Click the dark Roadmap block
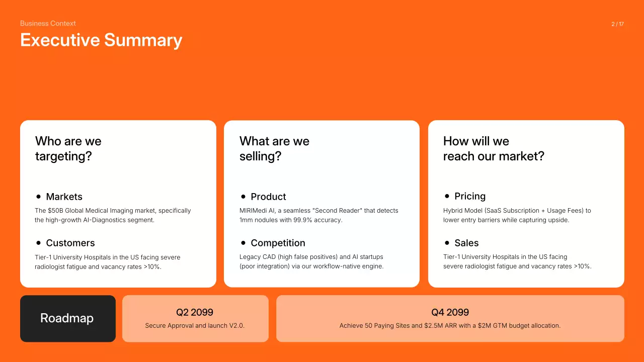644x362 pixels. coord(67,318)
